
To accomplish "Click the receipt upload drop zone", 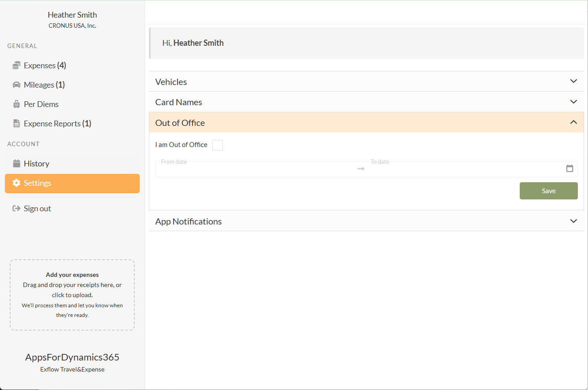I will (x=72, y=295).
